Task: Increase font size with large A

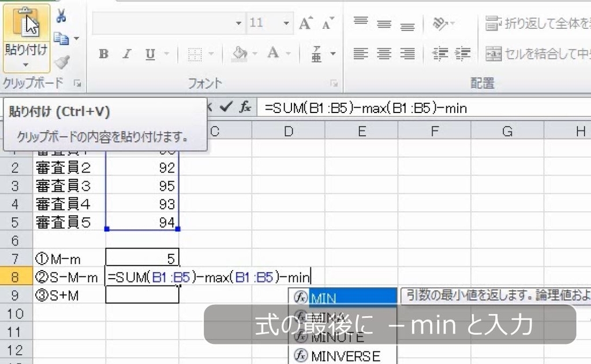Action: point(306,23)
